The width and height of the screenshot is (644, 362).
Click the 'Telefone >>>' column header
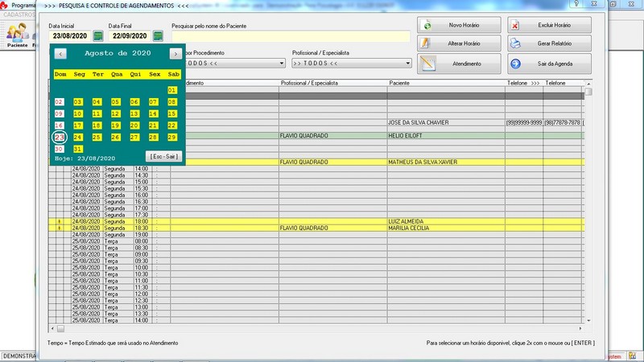[x=524, y=83]
